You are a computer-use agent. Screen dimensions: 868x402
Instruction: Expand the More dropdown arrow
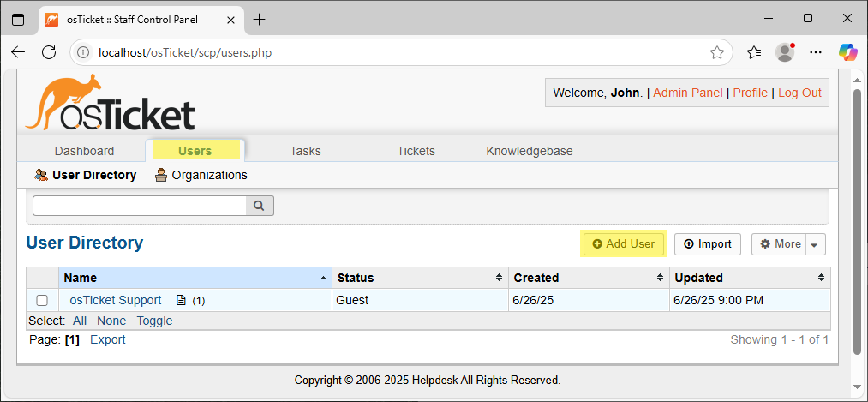(814, 244)
